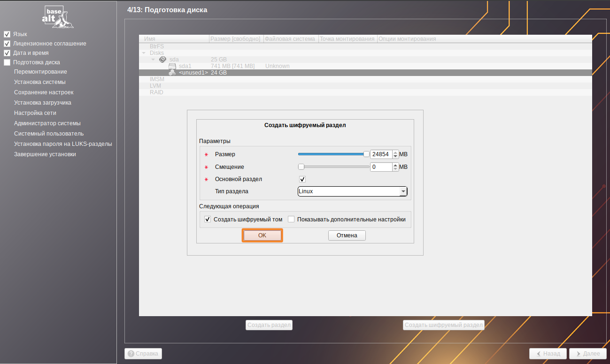Screen dimensions: 610x364
Task: Collapse the Disks tree node
Action: pyautogui.click(x=144, y=53)
